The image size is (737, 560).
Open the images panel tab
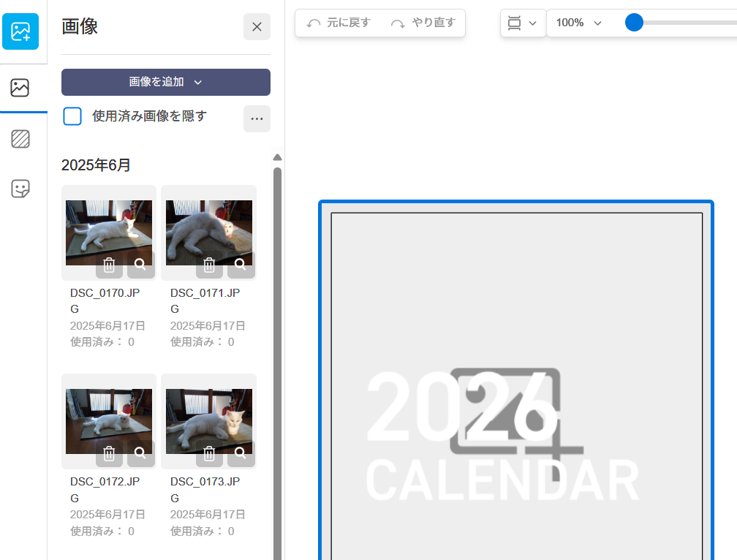click(x=20, y=88)
